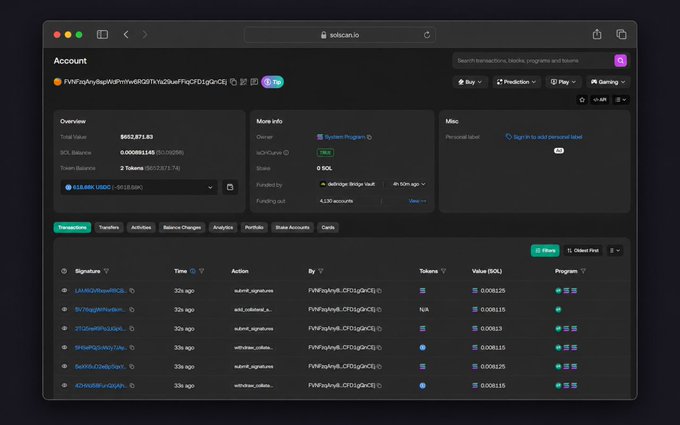Click the Tip button
680x425 pixels.
pos(272,82)
